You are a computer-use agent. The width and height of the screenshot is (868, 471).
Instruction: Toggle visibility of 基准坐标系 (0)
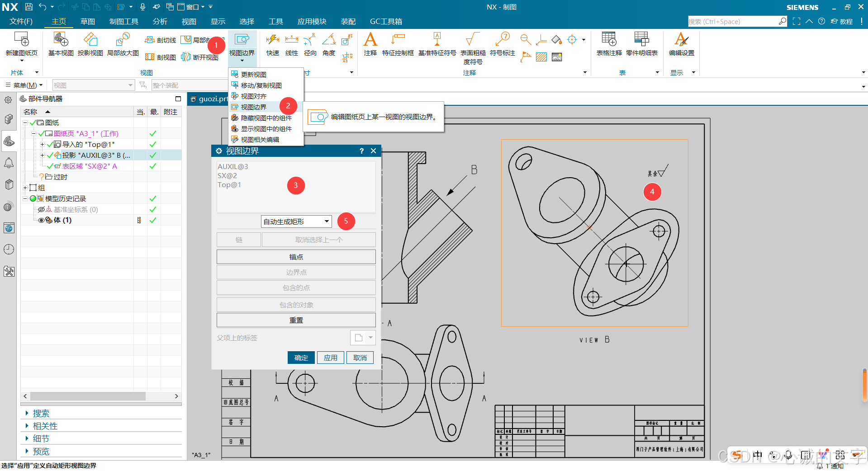[41, 209]
